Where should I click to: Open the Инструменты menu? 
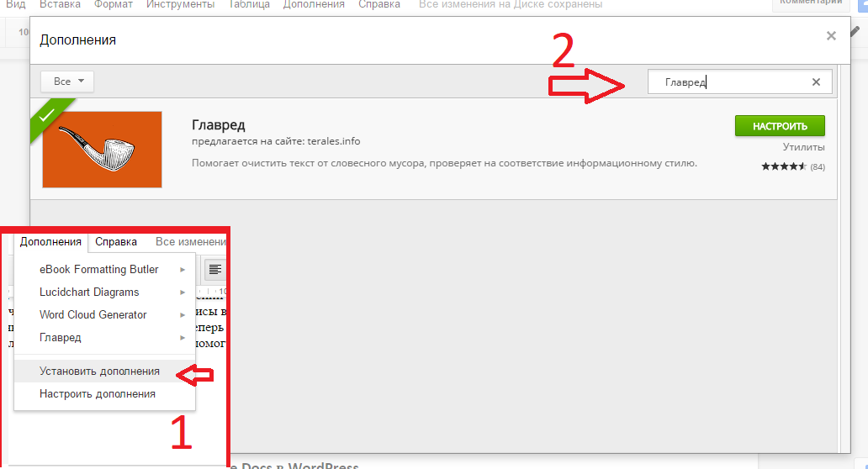[x=181, y=4]
